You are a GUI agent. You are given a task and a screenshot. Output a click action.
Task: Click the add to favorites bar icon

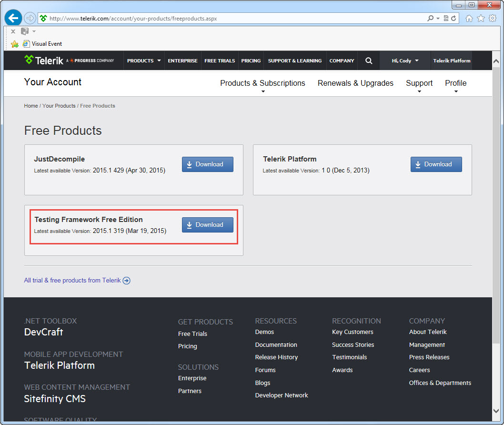(x=15, y=44)
